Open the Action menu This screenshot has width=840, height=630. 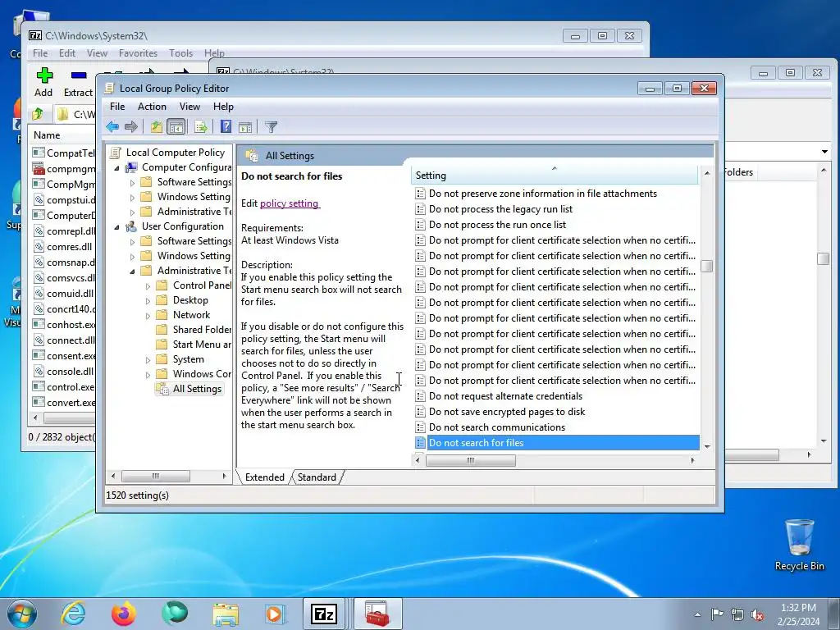(152, 107)
